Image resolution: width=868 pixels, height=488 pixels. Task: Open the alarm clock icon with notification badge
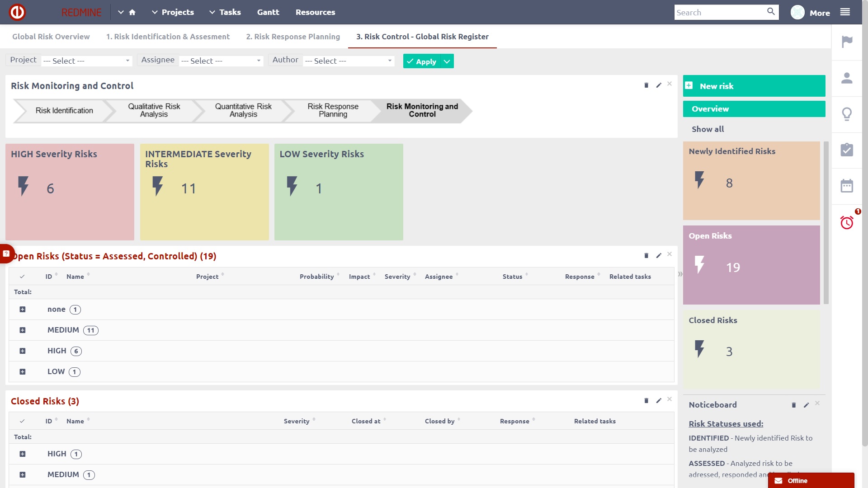(848, 222)
